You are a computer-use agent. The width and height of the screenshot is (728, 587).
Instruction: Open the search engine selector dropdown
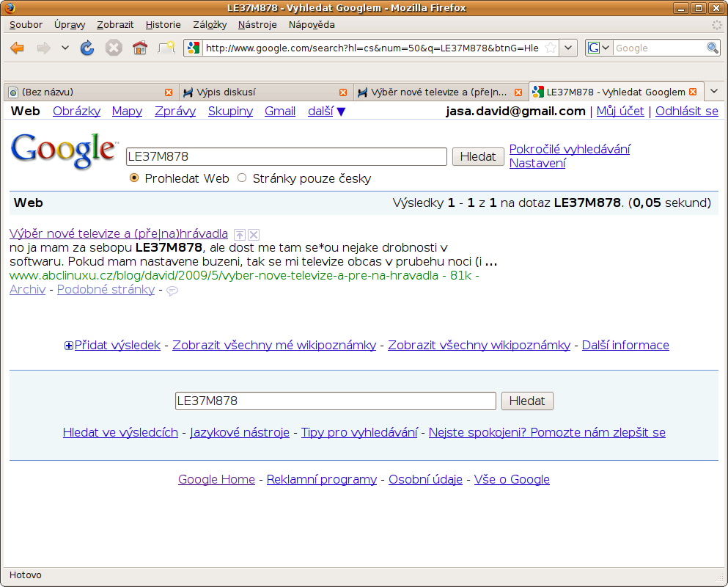598,48
